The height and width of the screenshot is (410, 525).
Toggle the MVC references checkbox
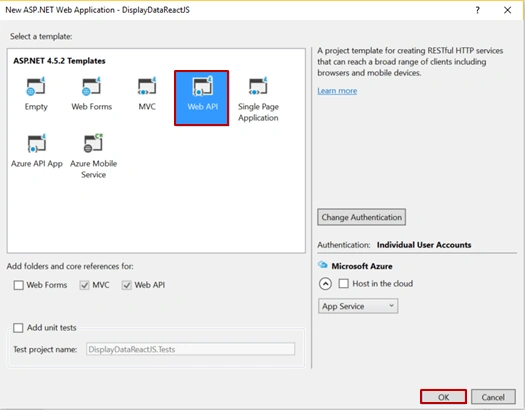point(84,285)
